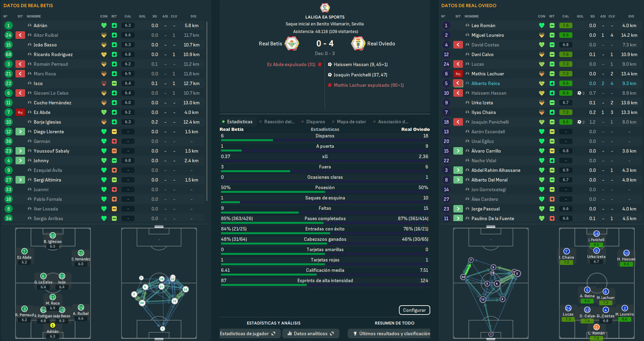Click Álex Cardero's red match sharpness icon
Image resolution: width=644 pixels, height=341 pixels.
552,199
